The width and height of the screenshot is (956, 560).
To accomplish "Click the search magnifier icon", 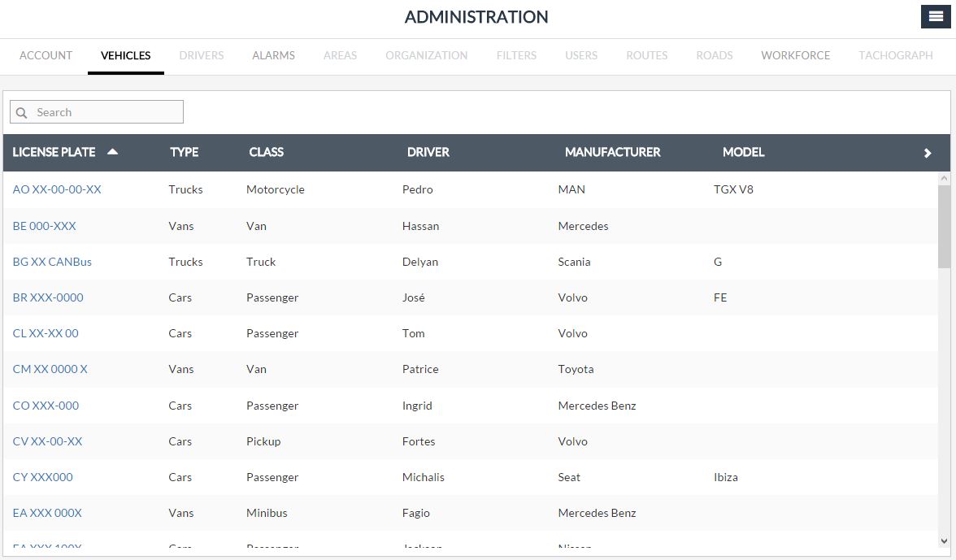I will point(22,112).
